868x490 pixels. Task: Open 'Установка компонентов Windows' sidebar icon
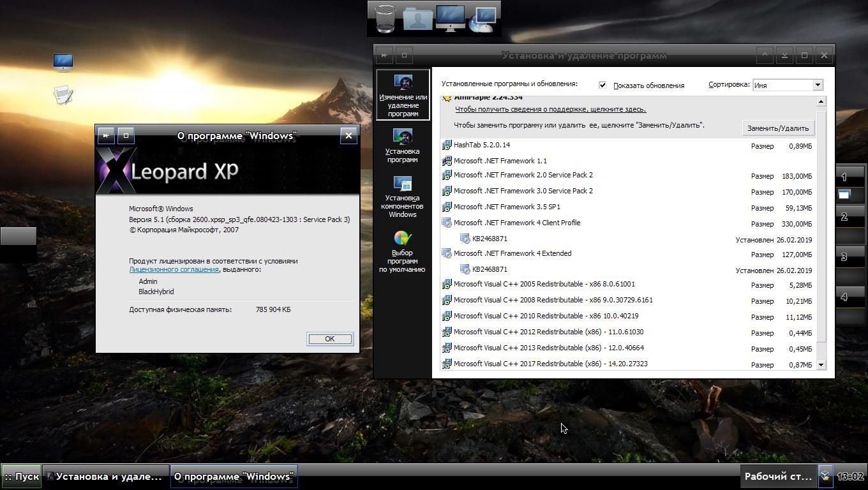pos(402,197)
